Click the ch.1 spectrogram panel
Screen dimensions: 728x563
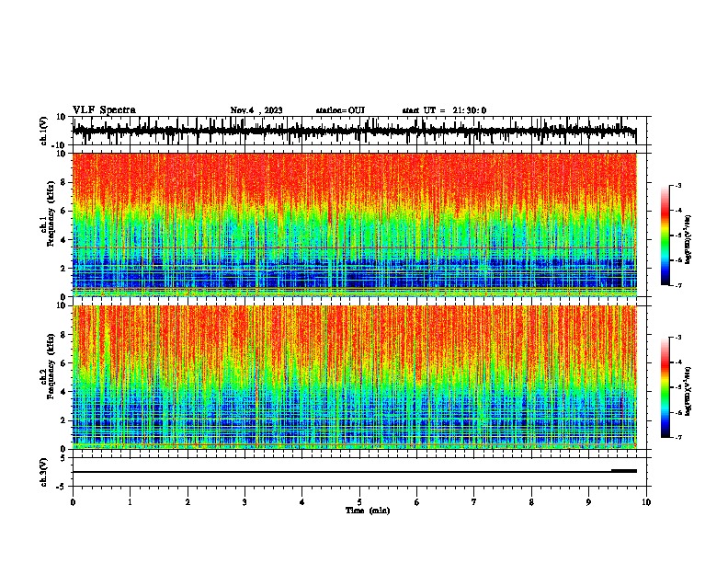(x=355, y=224)
